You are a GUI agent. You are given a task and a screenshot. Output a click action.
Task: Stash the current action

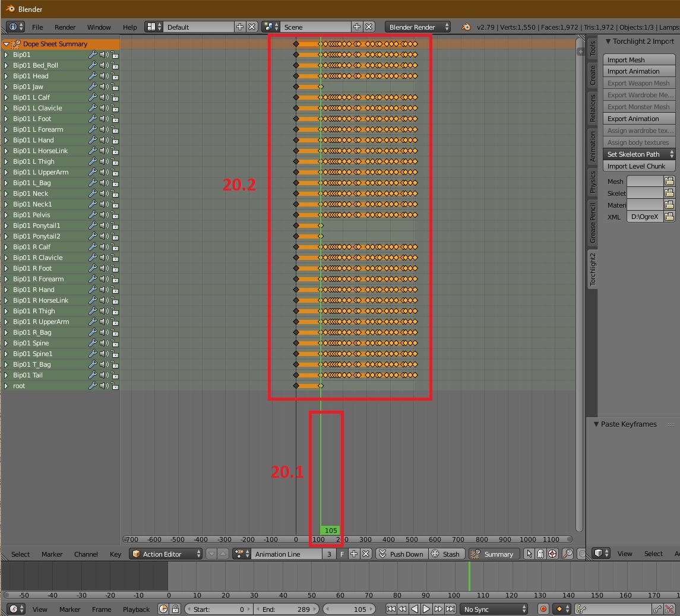tap(447, 554)
